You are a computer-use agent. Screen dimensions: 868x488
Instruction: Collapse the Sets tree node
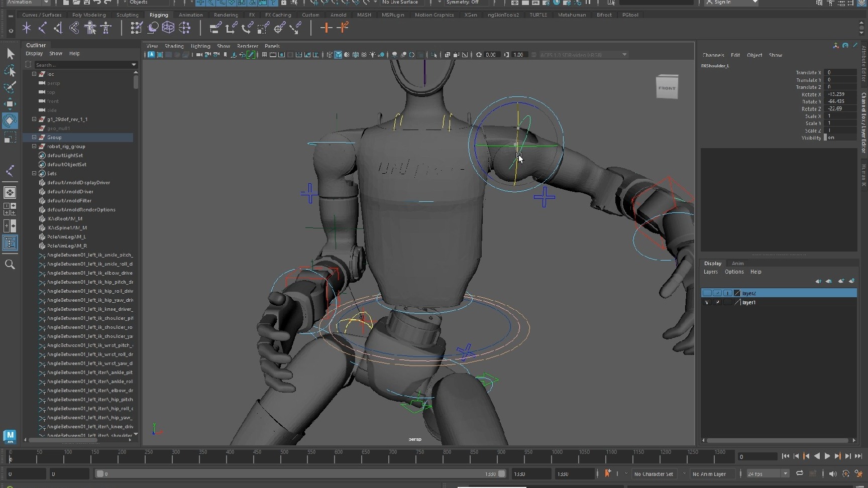click(x=34, y=174)
